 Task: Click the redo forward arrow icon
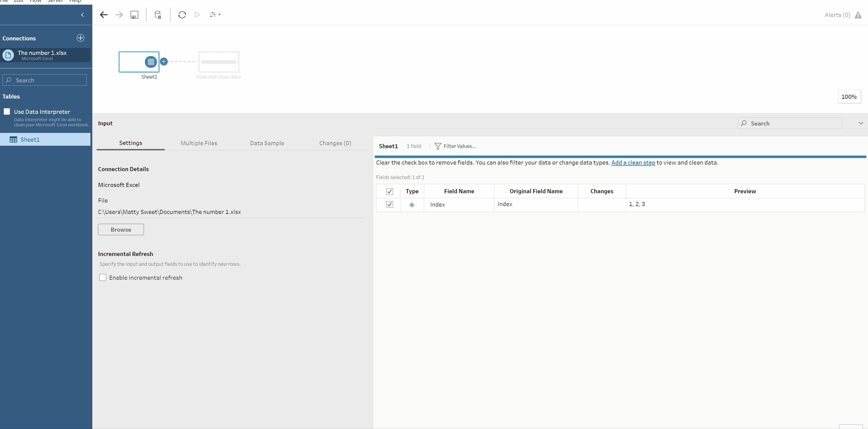[x=119, y=15]
